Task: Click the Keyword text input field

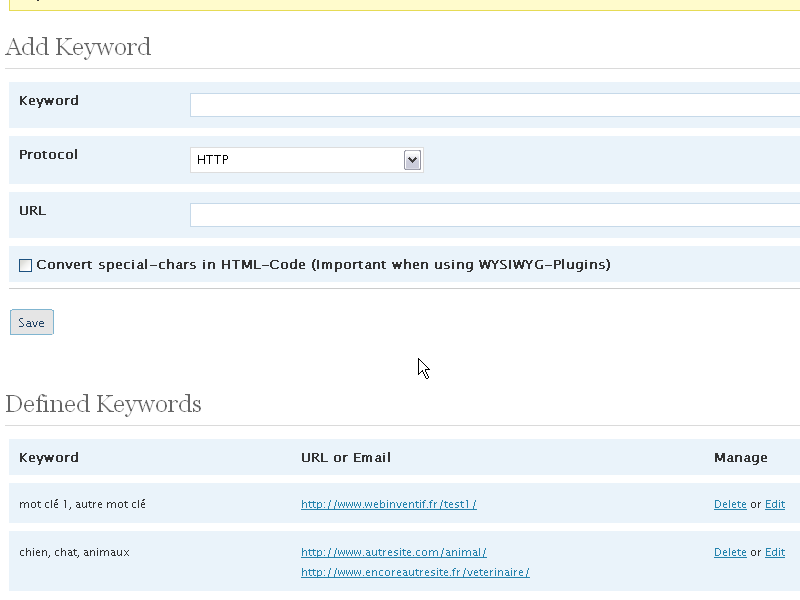Action: point(495,105)
